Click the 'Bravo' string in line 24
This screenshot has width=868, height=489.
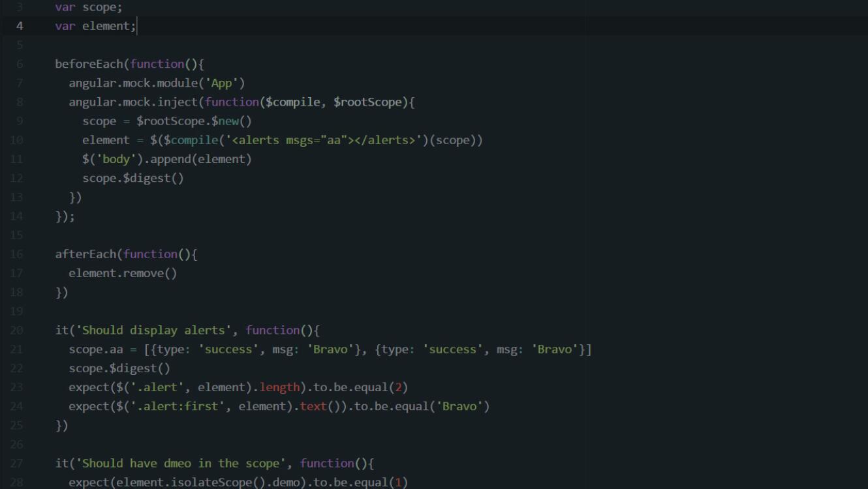pyautogui.click(x=459, y=407)
